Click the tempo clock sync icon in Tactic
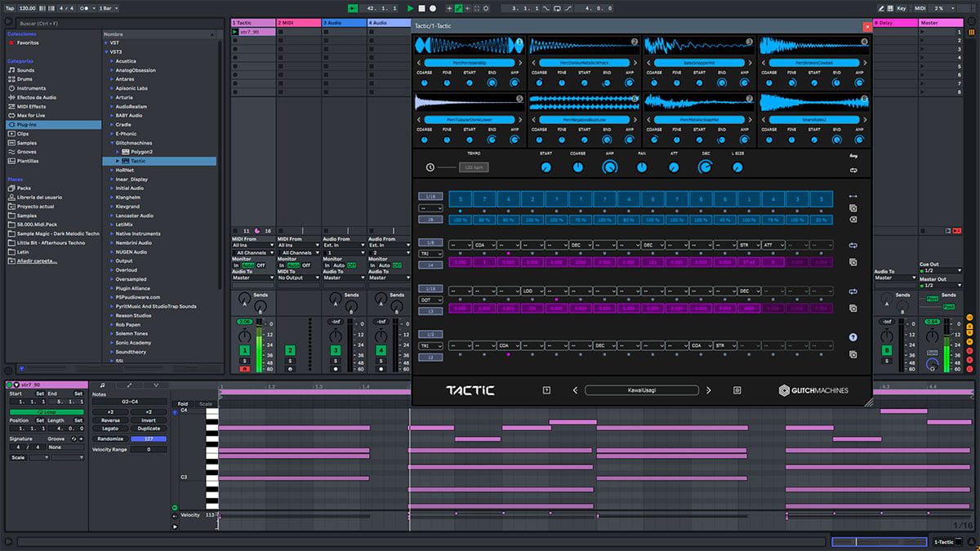Image resolution: width=980 pixels, height=551 pixels. [430, 167]
